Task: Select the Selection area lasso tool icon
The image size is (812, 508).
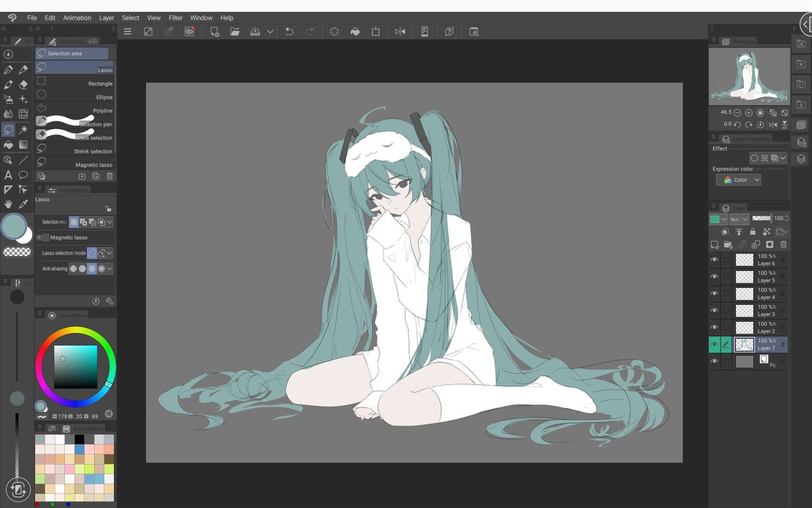Action: point(9,129)
